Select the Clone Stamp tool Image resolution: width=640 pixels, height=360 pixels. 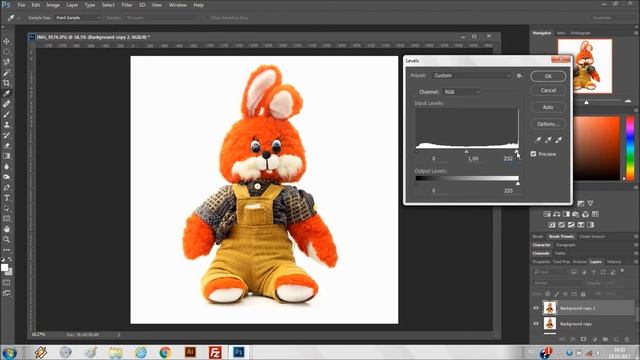(7, 125)
